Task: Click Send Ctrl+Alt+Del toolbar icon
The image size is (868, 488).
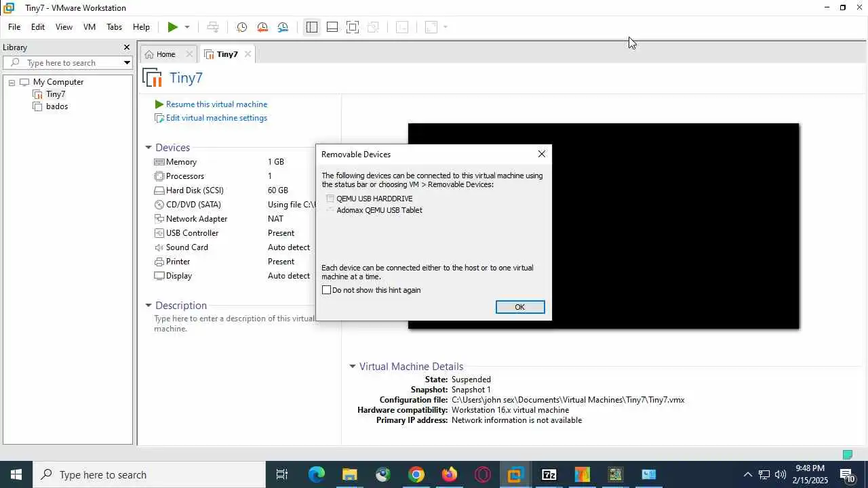Action: coord(213,27)
